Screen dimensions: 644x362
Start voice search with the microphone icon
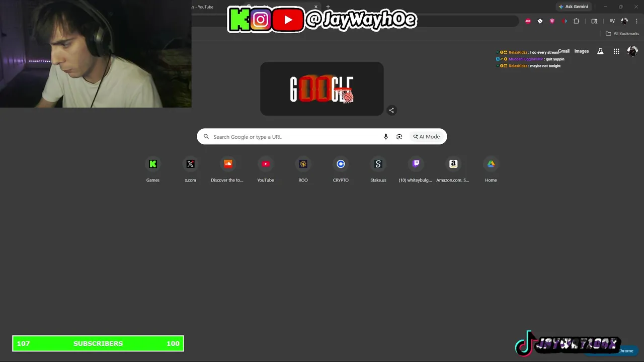[386, 137]
